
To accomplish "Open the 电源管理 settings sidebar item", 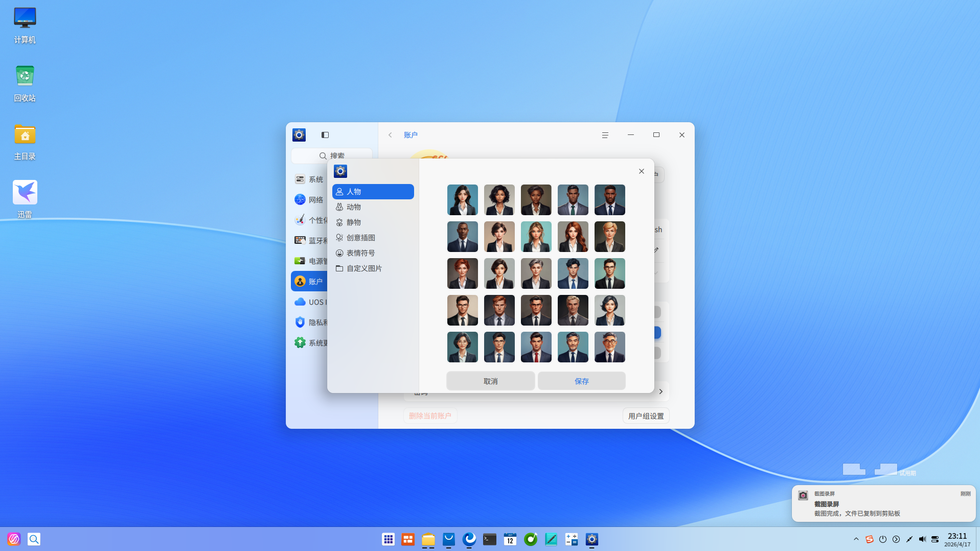I will (309, 261).
